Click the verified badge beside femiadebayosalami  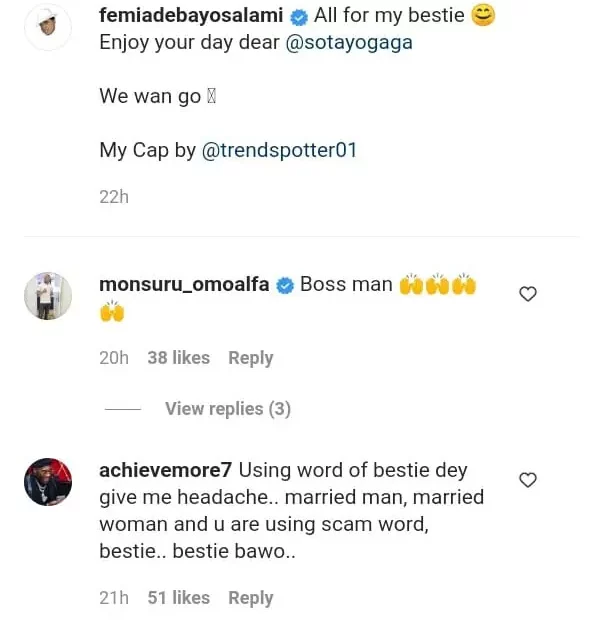click(298, 18)
